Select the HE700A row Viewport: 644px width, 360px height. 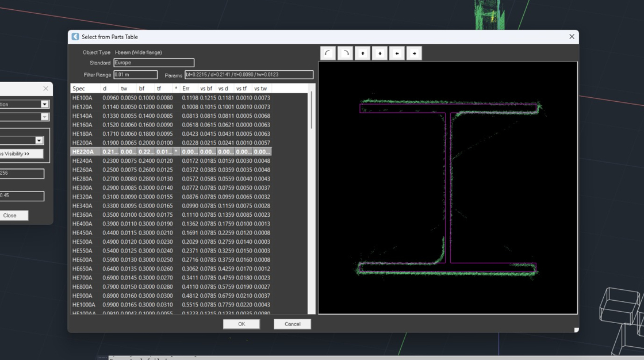click(x=171, y=278)
